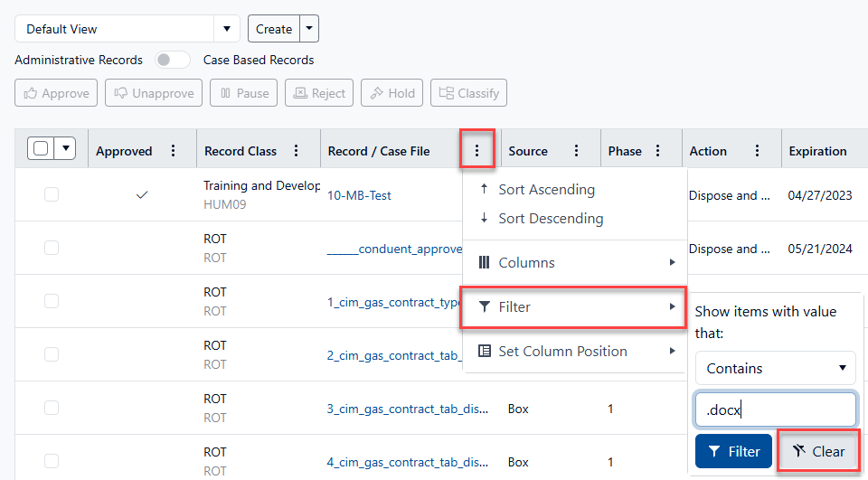Check the box for the 10-MB-Test row
The height and width of the screenshot is (480, 868).
click(52, 194)
